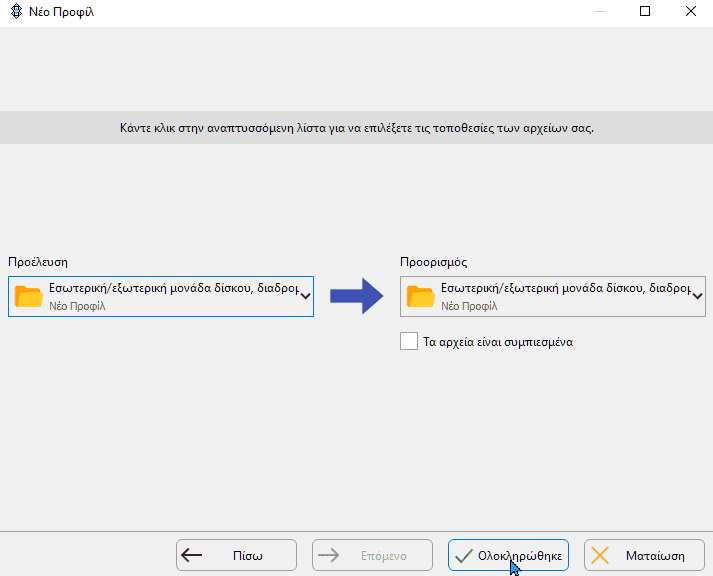Click the Προέλευση label

pos(38,262)
